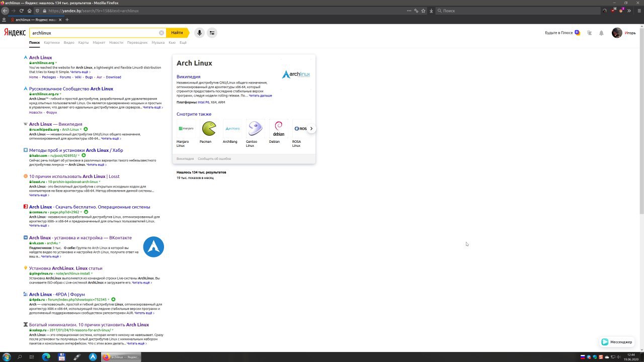Screen dimensions: 644x362
Task: Click the archlinux logo in info card
Action: click(296, 74)
